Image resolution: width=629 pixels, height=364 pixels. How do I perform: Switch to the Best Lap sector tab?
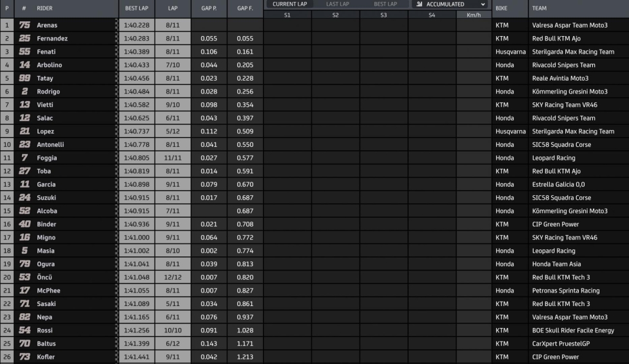tap(385, 4)
